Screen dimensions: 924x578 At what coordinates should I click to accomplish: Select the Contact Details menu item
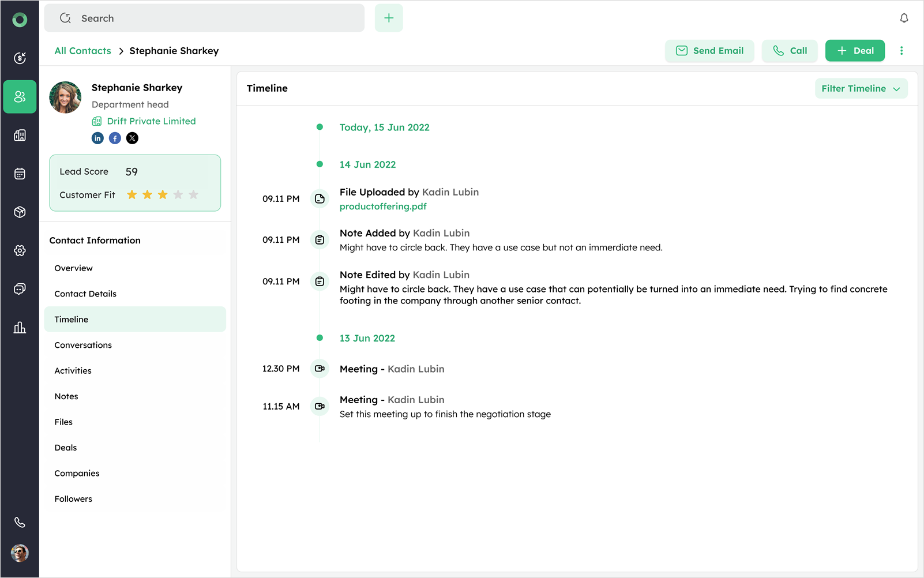pyautogui.click(x=85, y=294)
